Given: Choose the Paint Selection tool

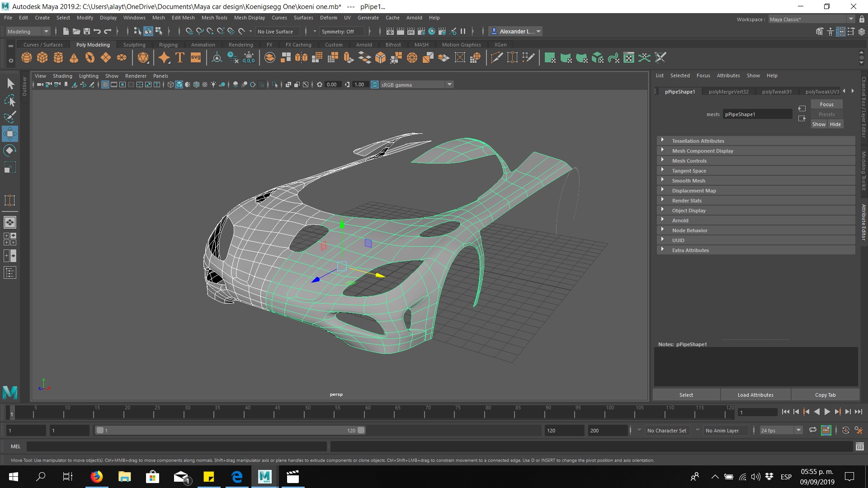Looking at the screenshot, I should click(x=9, y=117).
